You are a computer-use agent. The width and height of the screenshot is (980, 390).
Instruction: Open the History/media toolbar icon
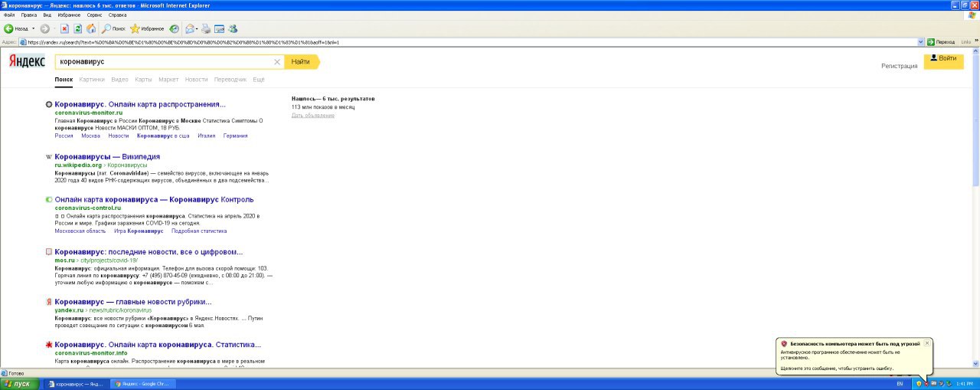[x=175, y=28]
